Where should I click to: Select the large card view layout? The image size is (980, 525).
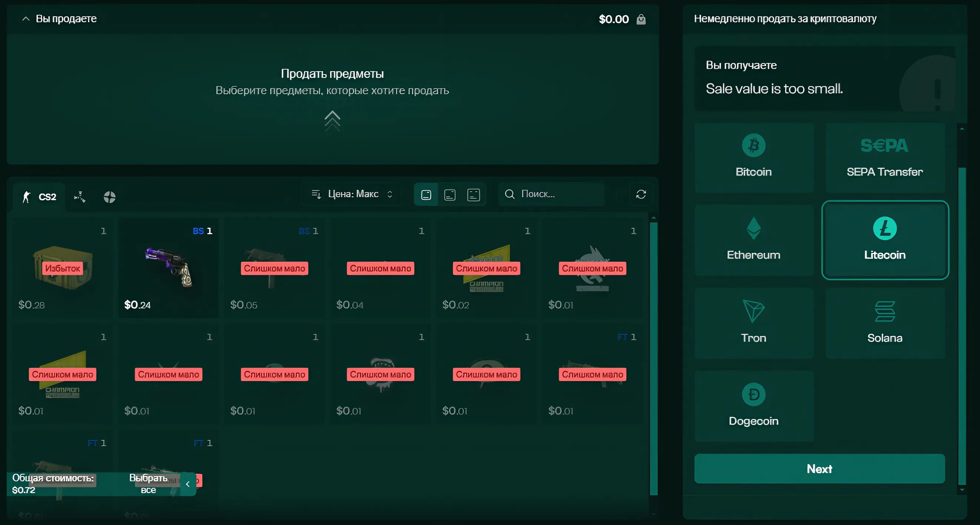[x=426, y=194]
